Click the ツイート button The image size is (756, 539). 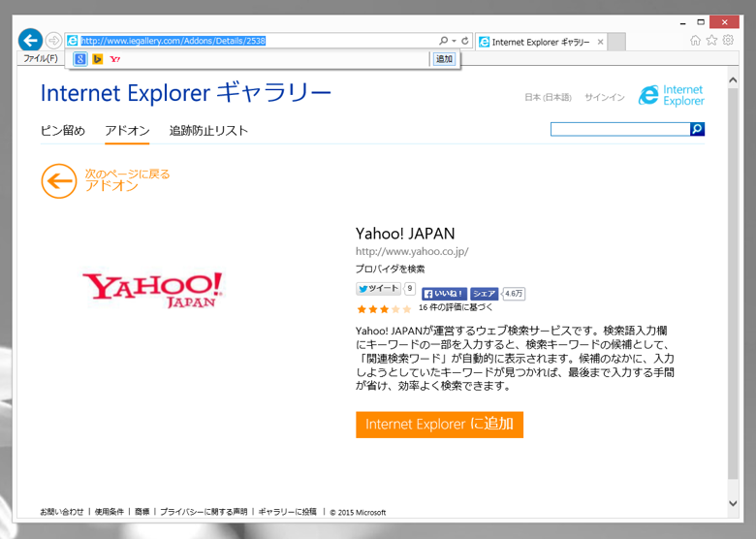(378, 288)
